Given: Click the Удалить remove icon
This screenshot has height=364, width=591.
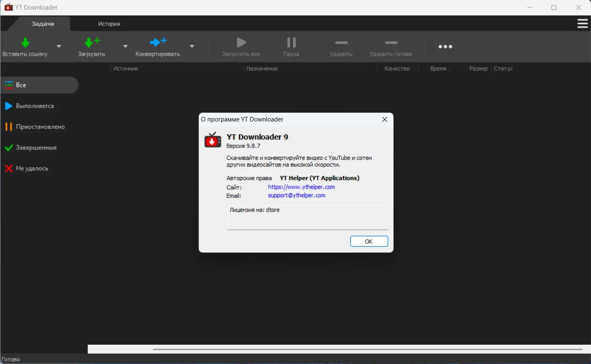Looking at the screenshot, I should click(341, 43).
